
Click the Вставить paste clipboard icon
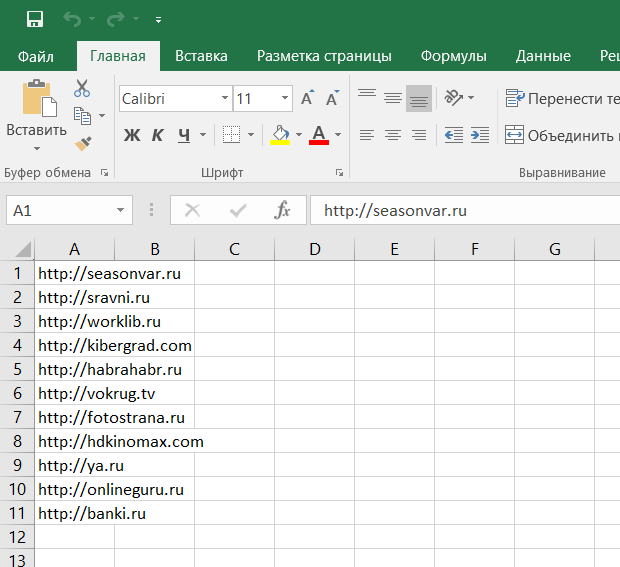(40, 98)
